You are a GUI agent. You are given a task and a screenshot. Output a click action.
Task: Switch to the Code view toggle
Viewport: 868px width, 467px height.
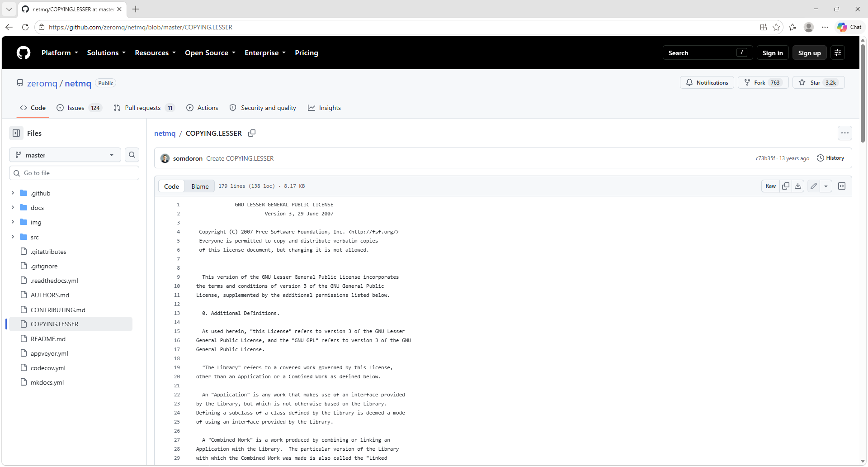tap(171, 186)
